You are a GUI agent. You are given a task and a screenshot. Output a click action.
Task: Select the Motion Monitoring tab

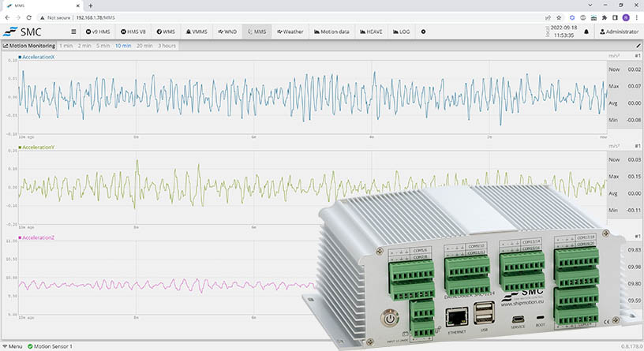29,46
